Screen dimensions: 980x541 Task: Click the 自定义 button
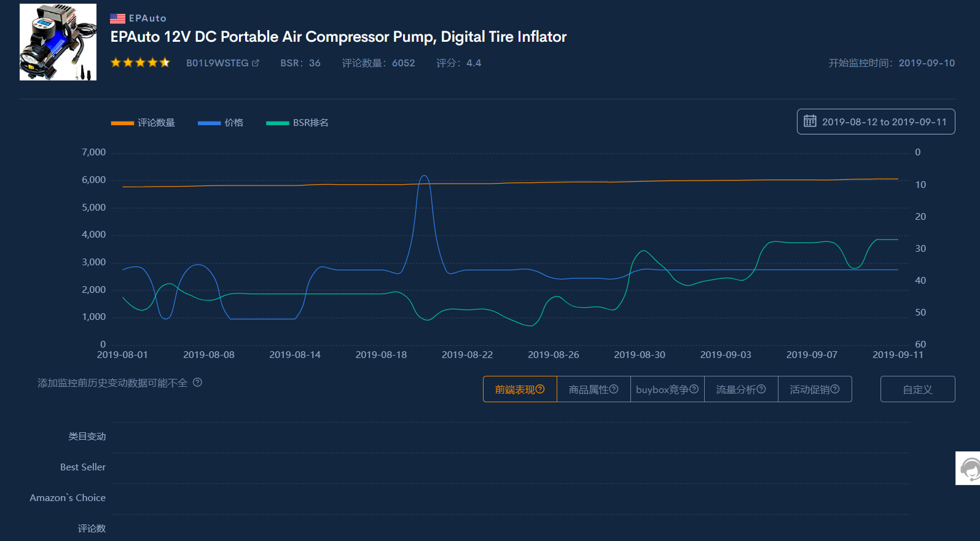[x=917, y=389]
